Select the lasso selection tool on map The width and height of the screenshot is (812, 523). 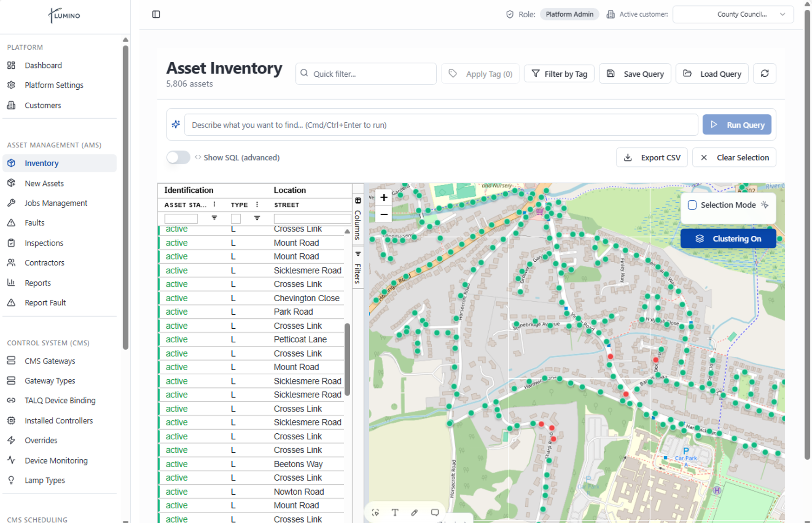375,512
